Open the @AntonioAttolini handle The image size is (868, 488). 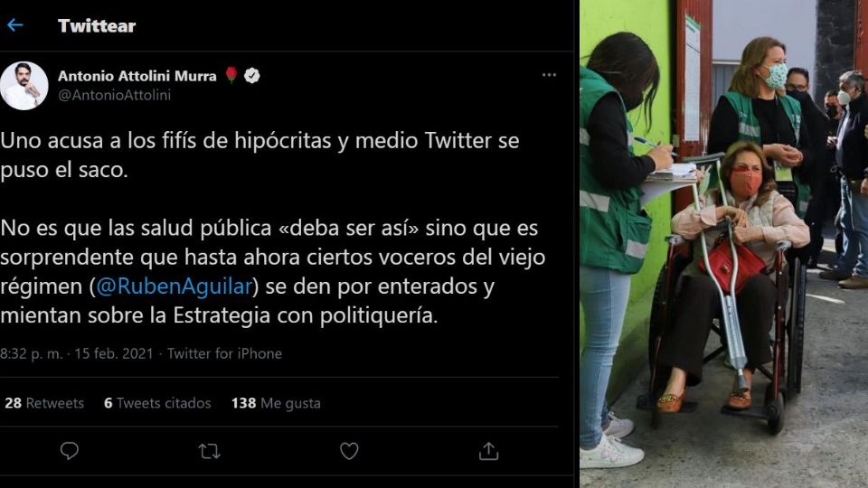[x=115, y=95]
